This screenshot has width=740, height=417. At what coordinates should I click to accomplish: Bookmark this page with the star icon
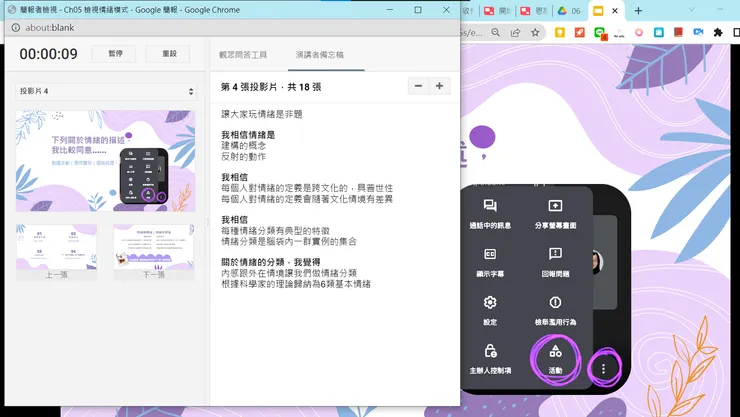(535, 33)
